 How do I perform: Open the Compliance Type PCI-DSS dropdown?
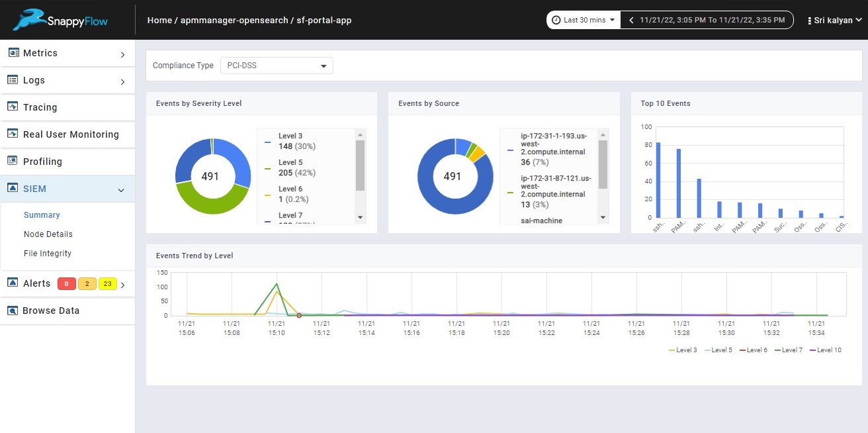point(277,66)
